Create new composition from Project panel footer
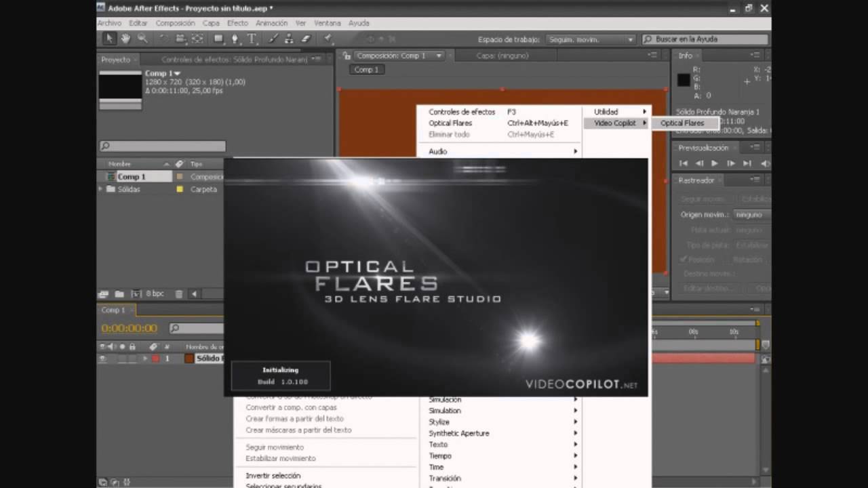Image resolution: width=868 pixels, height=488 pixels. click(x=136, y=294)
